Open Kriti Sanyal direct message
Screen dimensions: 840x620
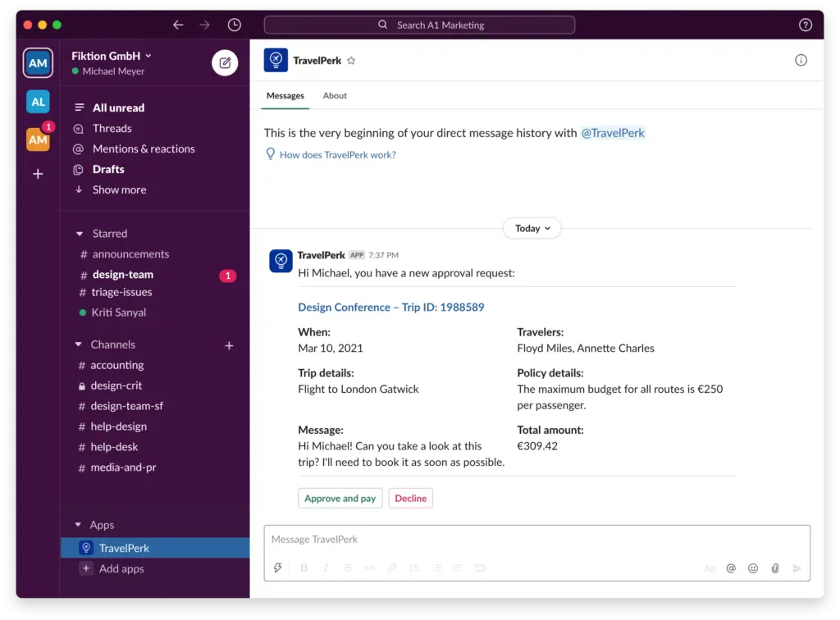[118, 312]
